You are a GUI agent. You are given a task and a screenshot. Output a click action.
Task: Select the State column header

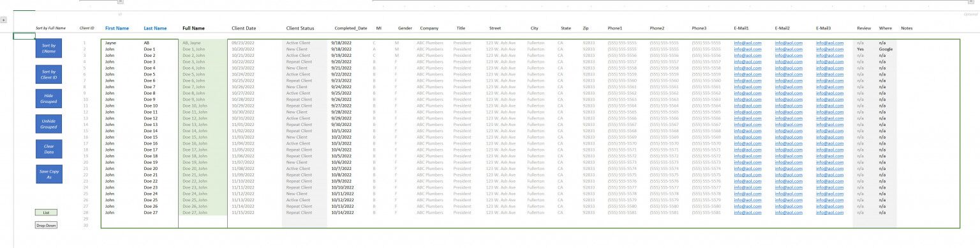566,28
